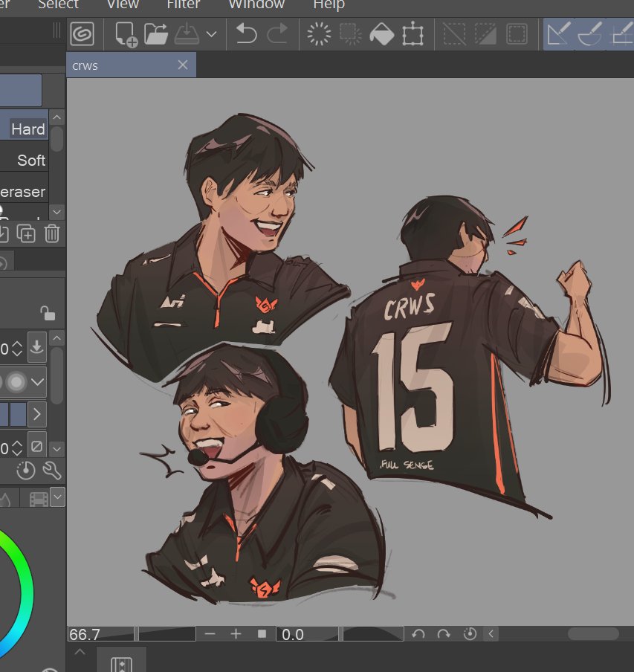Expand bottom panel with up chevron
The width and height of the screenshot is (634, 672).
(x=80, y=652)
